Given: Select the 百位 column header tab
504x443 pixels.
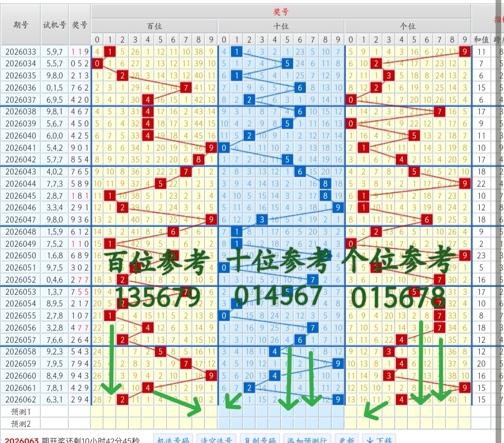Looking at the screenshot, I should click(x=154, y=26).
